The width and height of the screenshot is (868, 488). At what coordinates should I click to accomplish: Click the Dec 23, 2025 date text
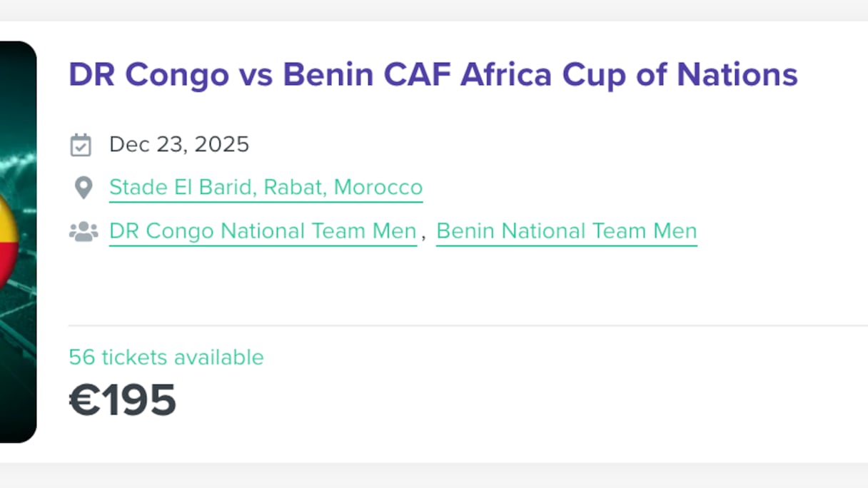click(x=179, y=145)
